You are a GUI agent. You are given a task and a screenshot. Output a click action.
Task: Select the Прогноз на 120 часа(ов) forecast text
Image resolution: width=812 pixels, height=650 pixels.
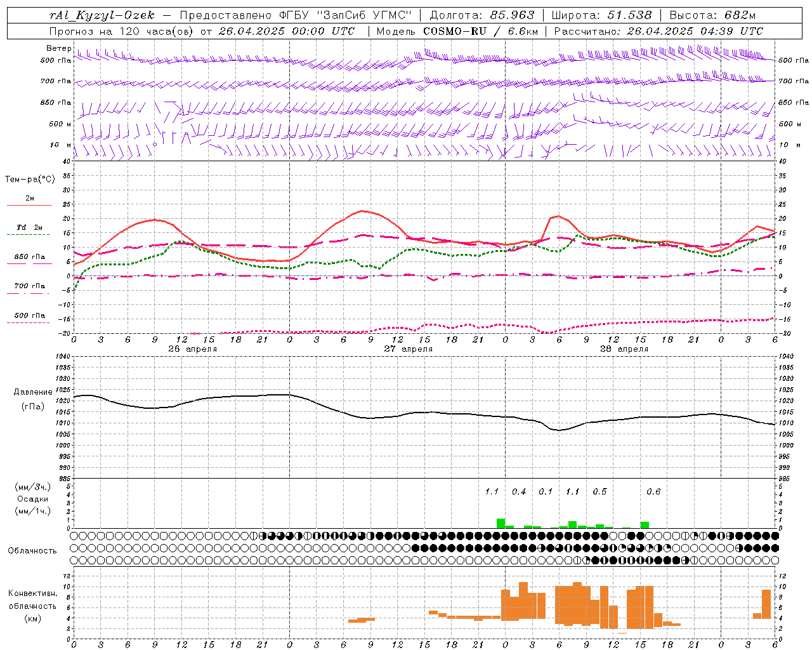(122, 31)
